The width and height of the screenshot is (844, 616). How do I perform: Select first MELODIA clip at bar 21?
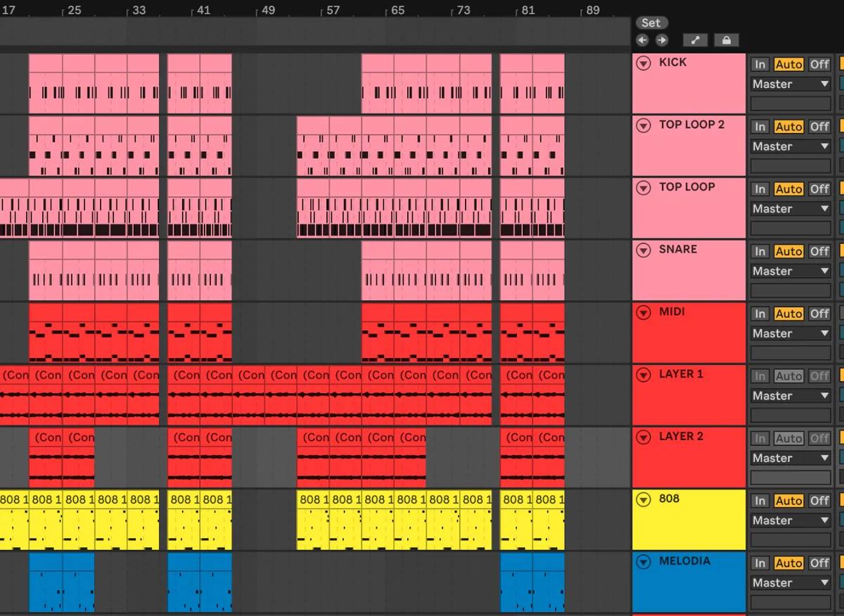pyautogui.click(x=46, y=582)
